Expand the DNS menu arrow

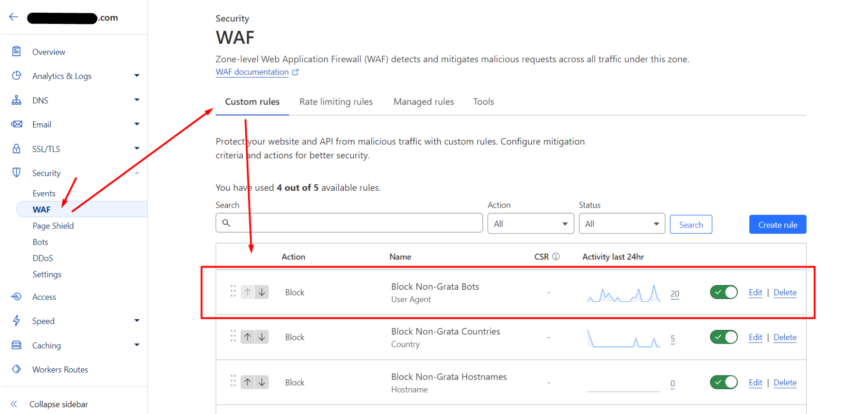click(137, 100)
